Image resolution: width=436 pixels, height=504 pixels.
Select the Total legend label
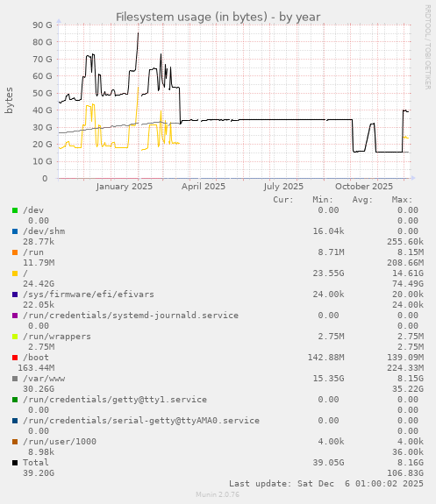tap(36, 463)
